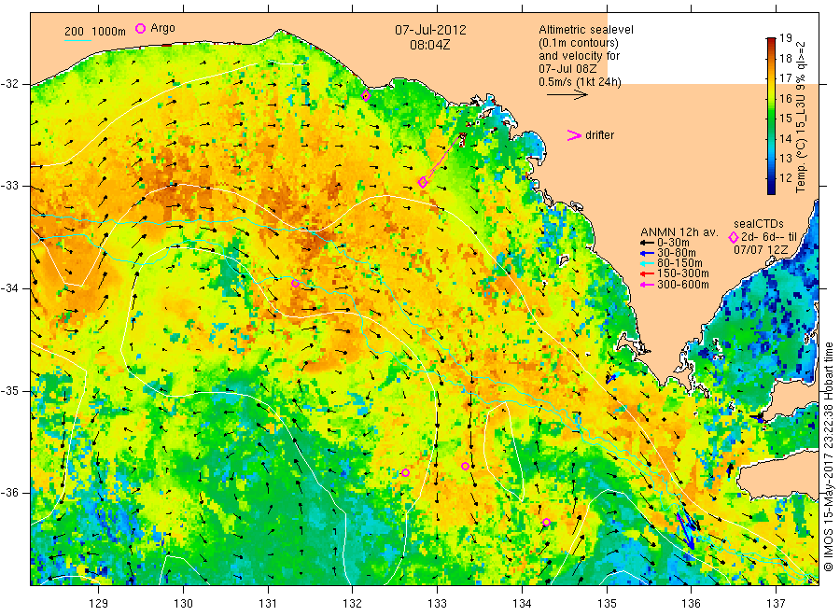The height and width of the screenshot is (616, 840).
Task: Click the 08:04Z time label
Action: 430,45
